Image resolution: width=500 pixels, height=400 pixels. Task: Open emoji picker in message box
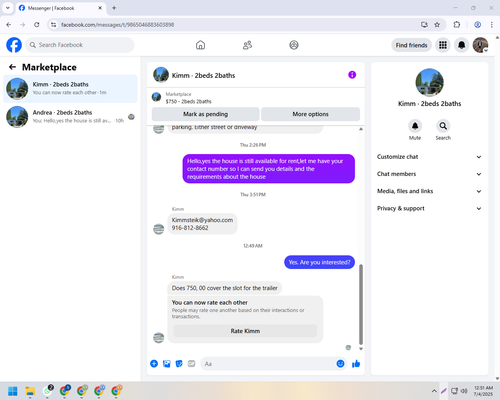tap(340, 364)
